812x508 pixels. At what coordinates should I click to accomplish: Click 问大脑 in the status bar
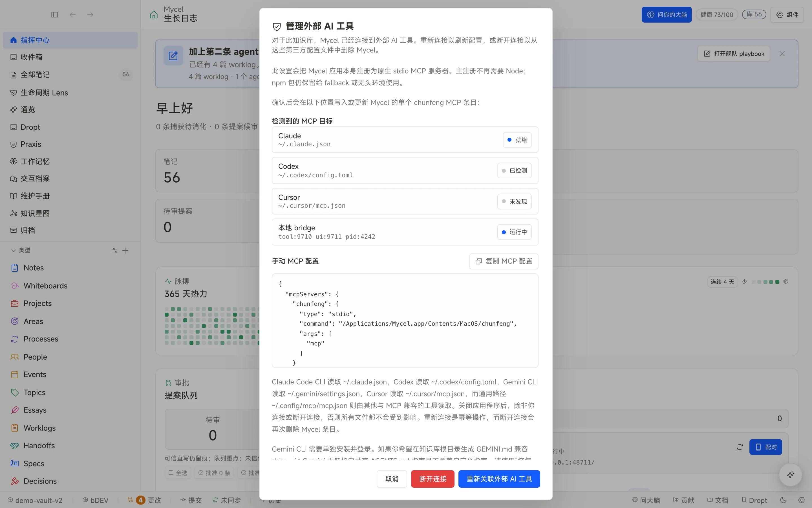point(646,500)
